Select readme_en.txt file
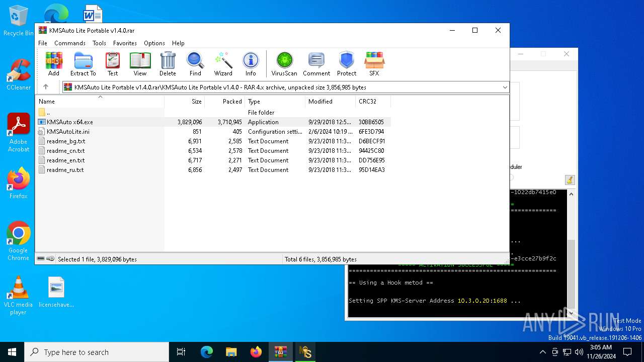Image resolution: width=644 pixels, height=362 pixels. [x=213, y=160]
